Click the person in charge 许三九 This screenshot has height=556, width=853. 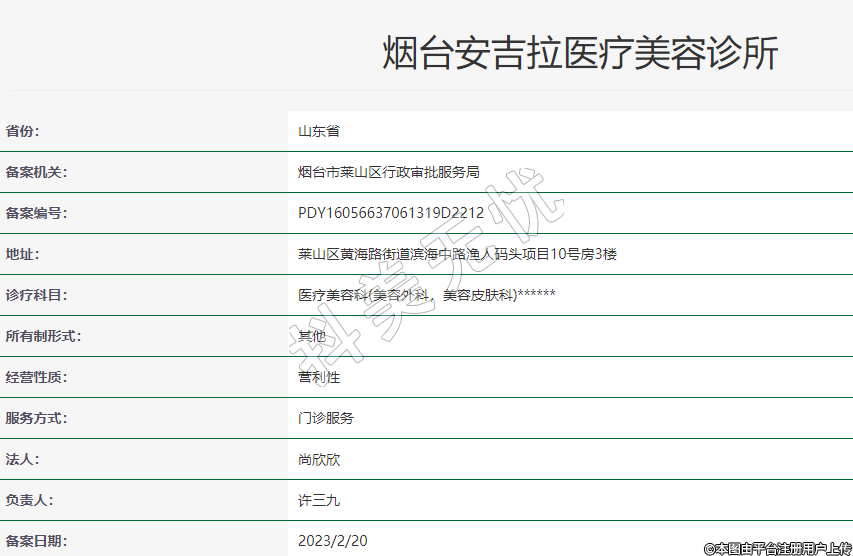[x=319, y=500]
